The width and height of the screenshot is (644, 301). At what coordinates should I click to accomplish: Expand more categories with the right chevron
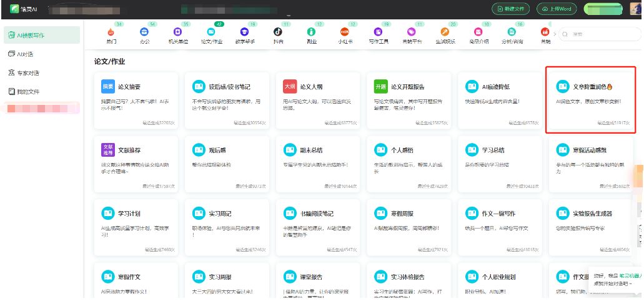tap(555, 34)
